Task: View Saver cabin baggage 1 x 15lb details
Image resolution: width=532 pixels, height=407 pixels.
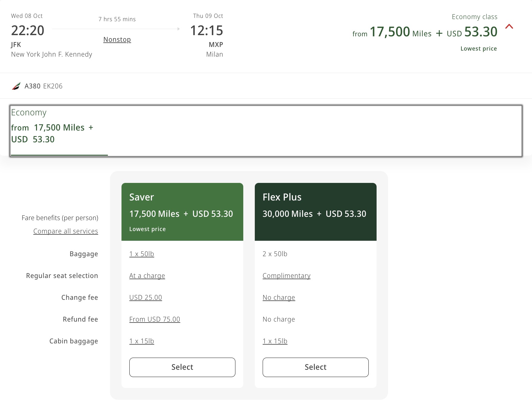Action: pos(141,341)
